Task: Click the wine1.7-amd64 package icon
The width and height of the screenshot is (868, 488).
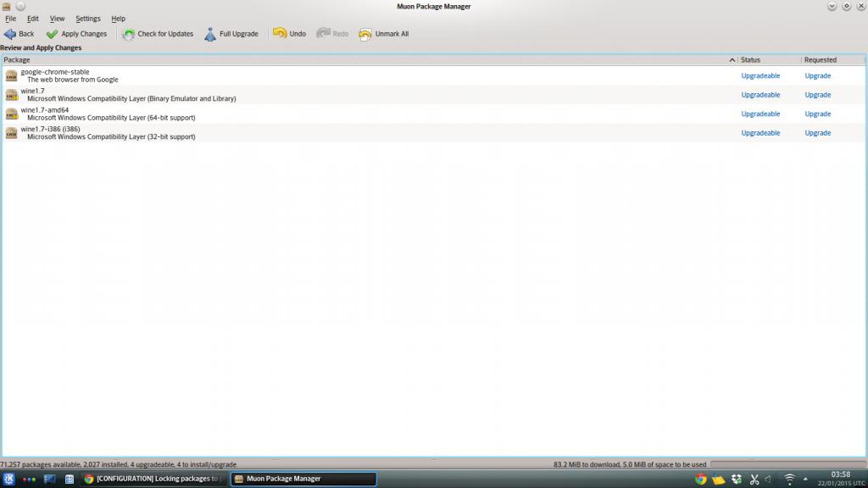Action: click(11, 114)
